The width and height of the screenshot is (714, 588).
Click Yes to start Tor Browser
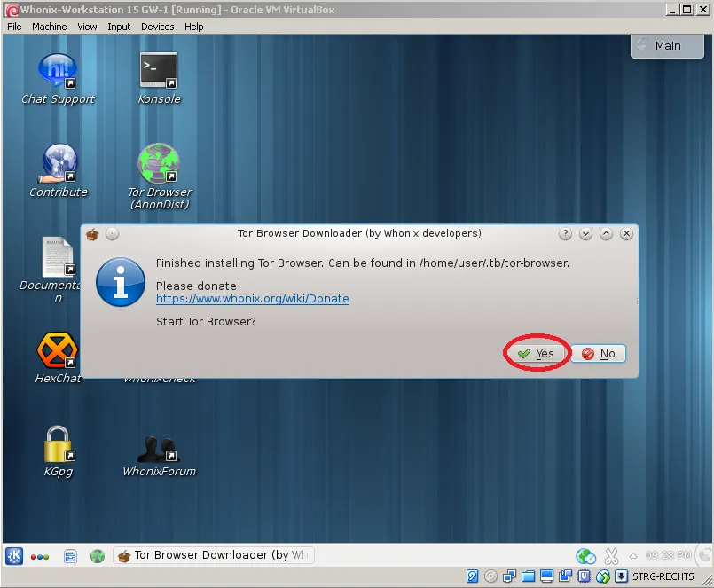coord(537,354)
